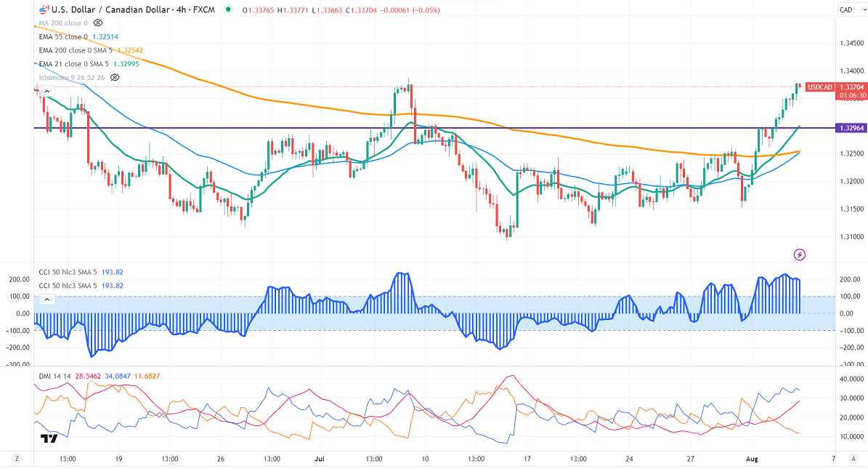Click the DMI value 11.6827
868x469 pixels.
[x=147, y=377]
